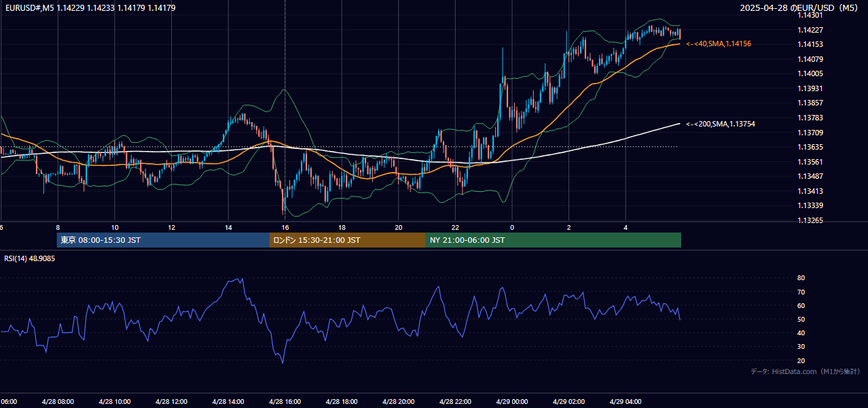Click the Tokyo 08:00-15:30 JST session bar
This screenshot has width=868, height=408.
163,240
